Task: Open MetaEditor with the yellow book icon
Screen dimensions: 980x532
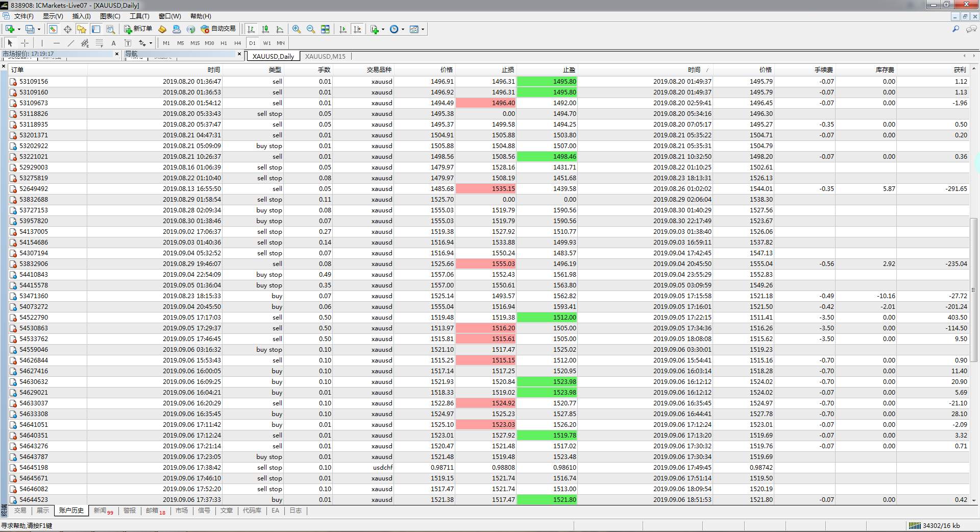Action: 162,29
